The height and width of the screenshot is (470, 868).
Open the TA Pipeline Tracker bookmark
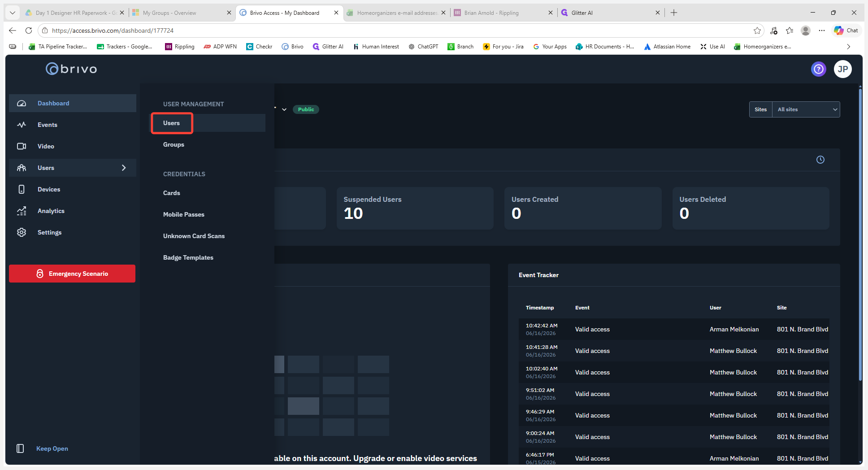pos(58,47)
